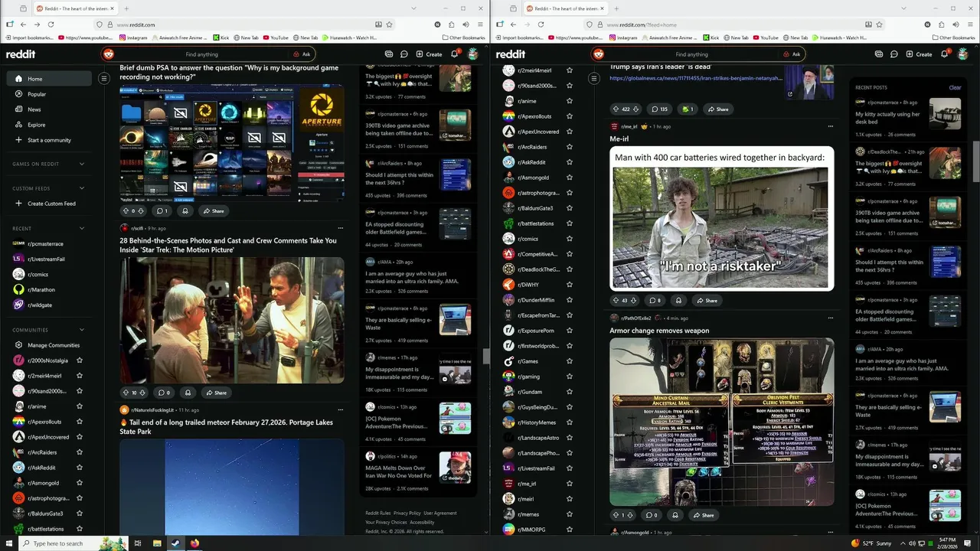This screenshot has height=551, width=980.
Task: Upvote the Armor change removes weapon post
Action: [616, 515]
